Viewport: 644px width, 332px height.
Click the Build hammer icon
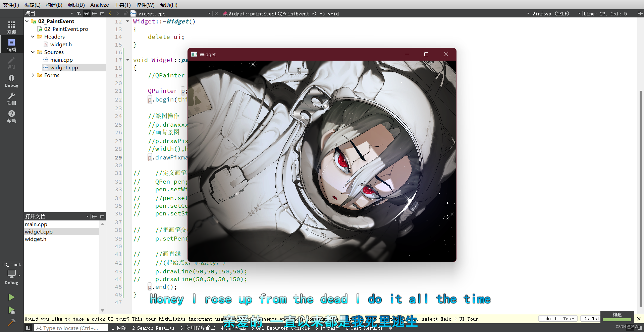pyautogui.click(x=11, y=322)
